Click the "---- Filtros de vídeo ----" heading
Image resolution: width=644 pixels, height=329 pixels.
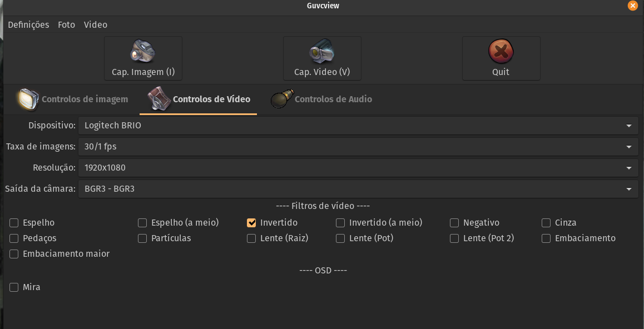[x=323, y=206]
